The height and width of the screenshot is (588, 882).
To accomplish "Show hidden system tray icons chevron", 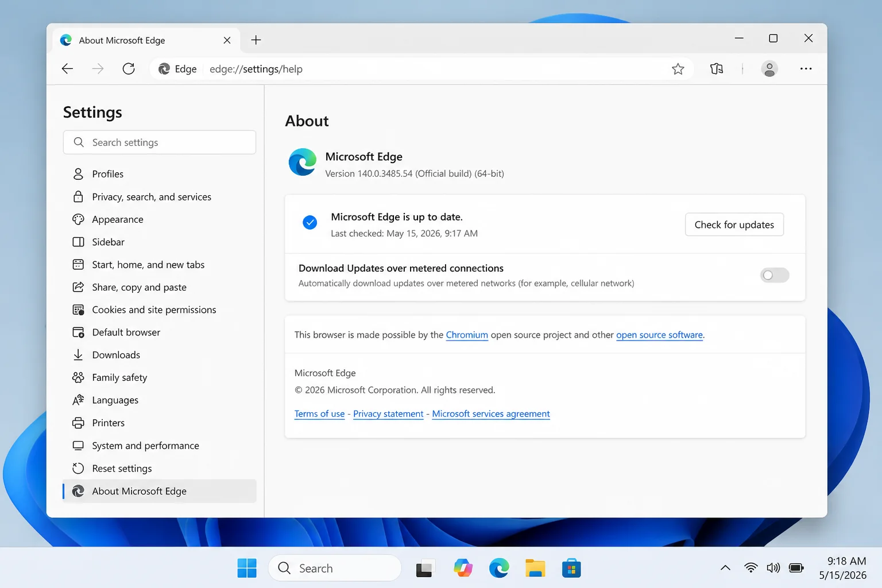I will tap(725, 568).
